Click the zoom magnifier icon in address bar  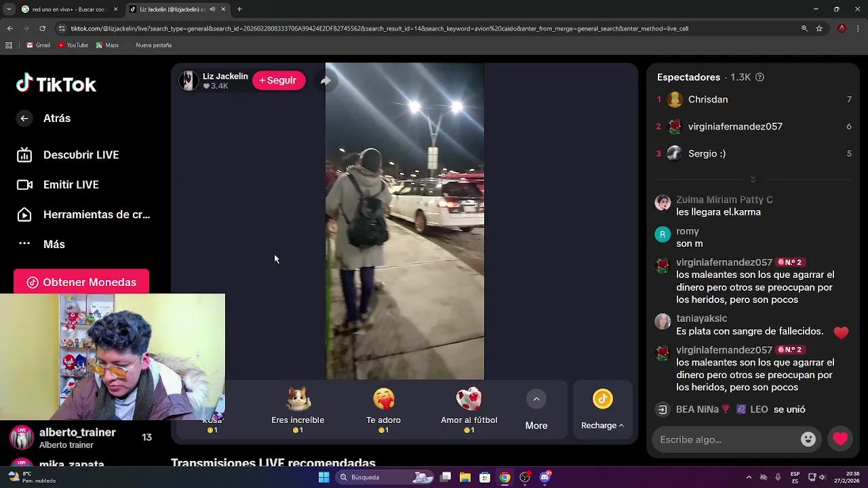click(x=804, y=28)
